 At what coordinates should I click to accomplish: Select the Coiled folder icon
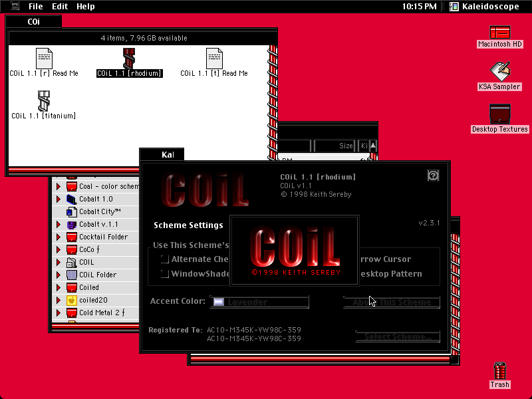click(72, 287)
